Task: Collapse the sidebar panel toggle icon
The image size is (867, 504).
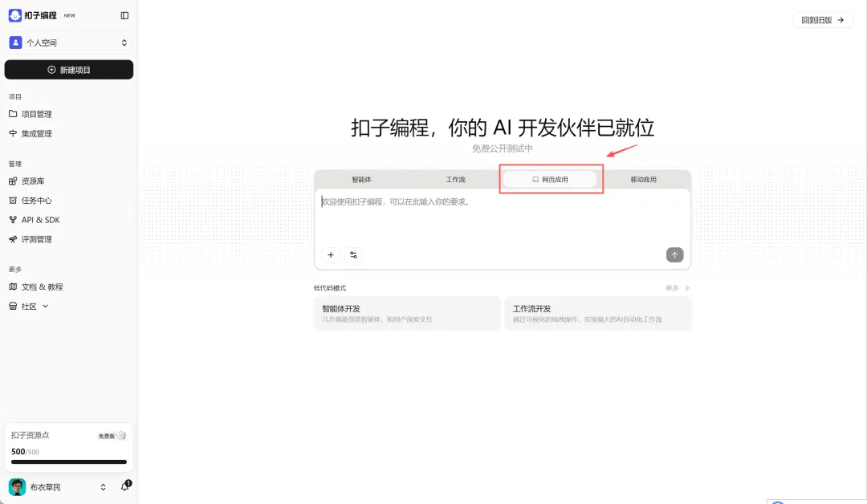Action: 124,15
